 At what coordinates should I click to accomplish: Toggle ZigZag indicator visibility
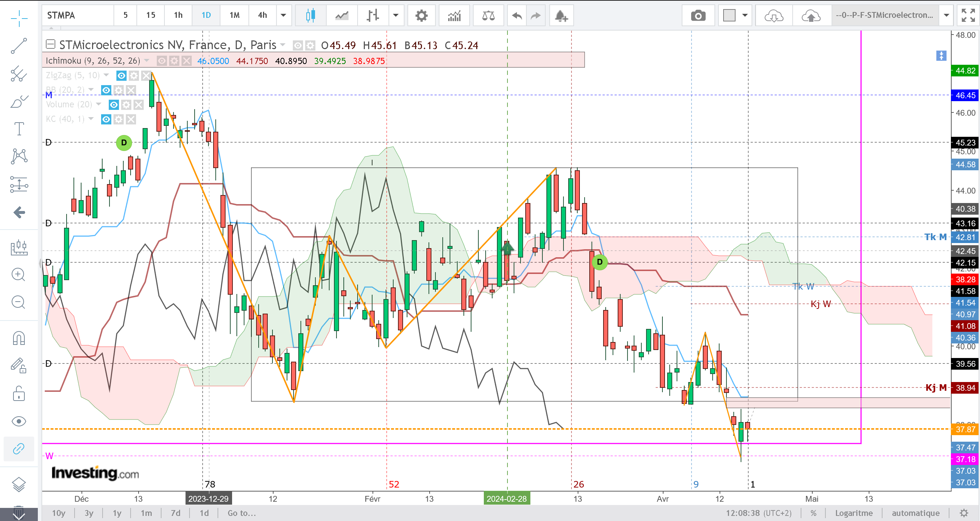121,75
